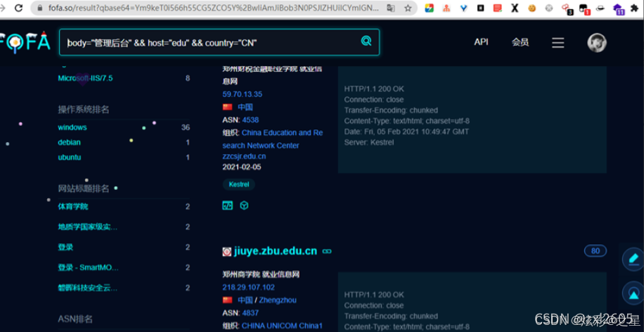The height and width of the screenshot is (332, 644).
Task: Click the cube icon under Kestrel tag
Action: coord(245,205)
